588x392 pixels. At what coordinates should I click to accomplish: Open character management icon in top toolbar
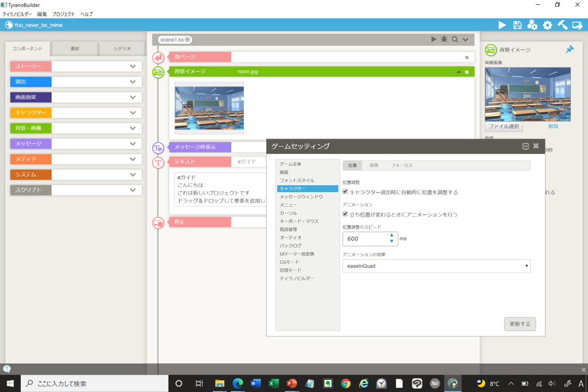point(532,25)
